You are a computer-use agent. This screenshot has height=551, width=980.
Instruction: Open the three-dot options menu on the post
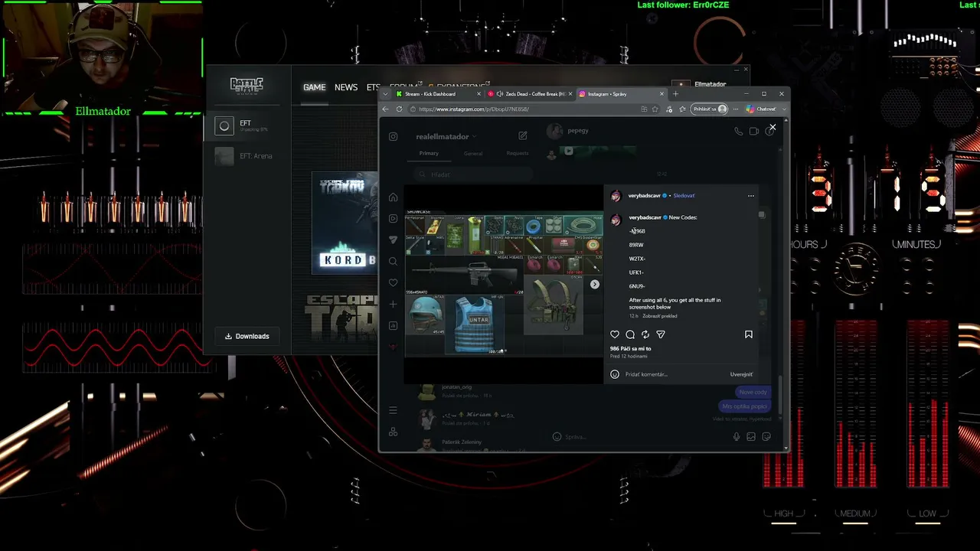click(x=751, y=196)
